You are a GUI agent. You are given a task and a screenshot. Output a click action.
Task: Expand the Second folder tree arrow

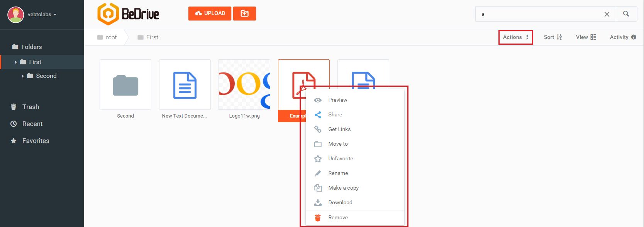pyautogui.click(x=23, y=76)
